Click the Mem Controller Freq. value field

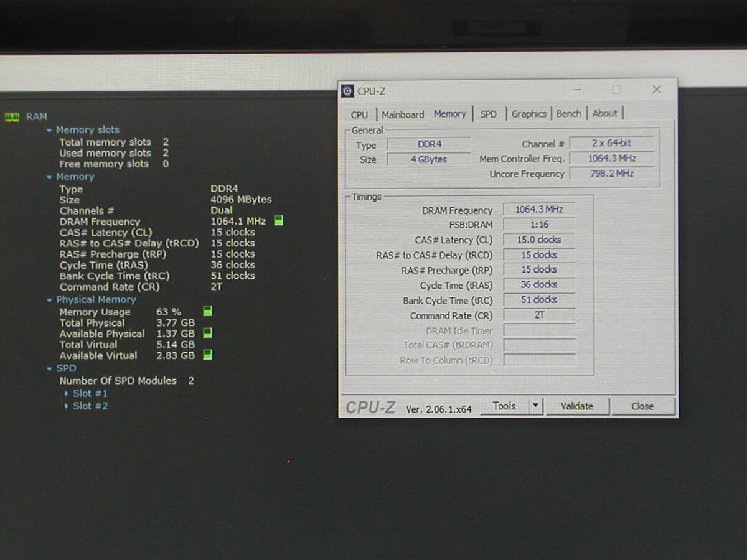click(612, 159)
